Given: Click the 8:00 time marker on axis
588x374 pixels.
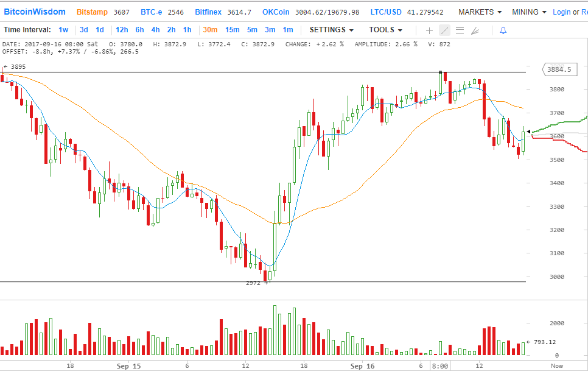Looking at the screenshot, I should pyautogui.click(x=440, y=366).
